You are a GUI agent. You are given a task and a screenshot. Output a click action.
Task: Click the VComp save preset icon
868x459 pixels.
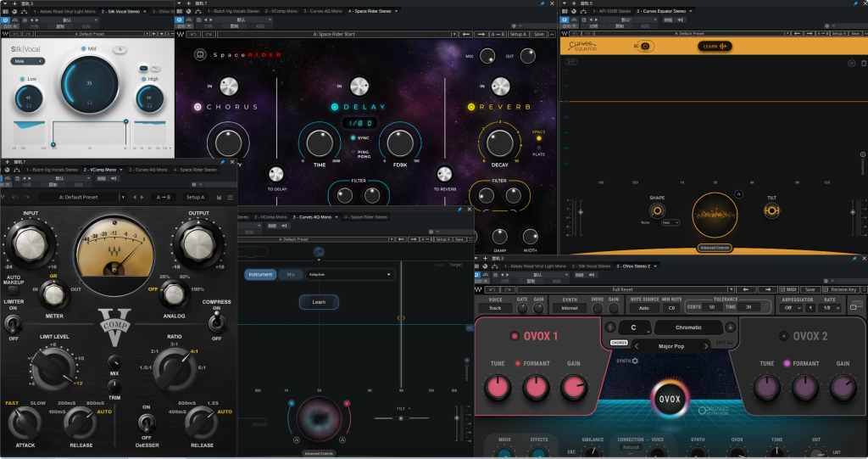pyautogui.click(x=220, y=198)
